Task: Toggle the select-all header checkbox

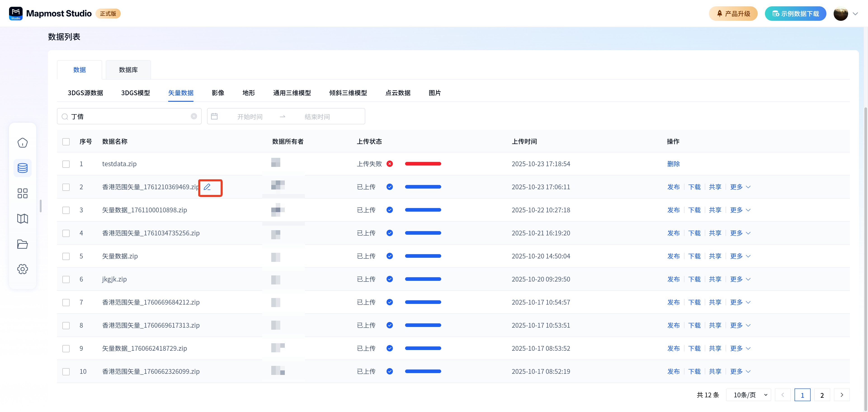Action: pyautogui.click(x=66, y=142)
